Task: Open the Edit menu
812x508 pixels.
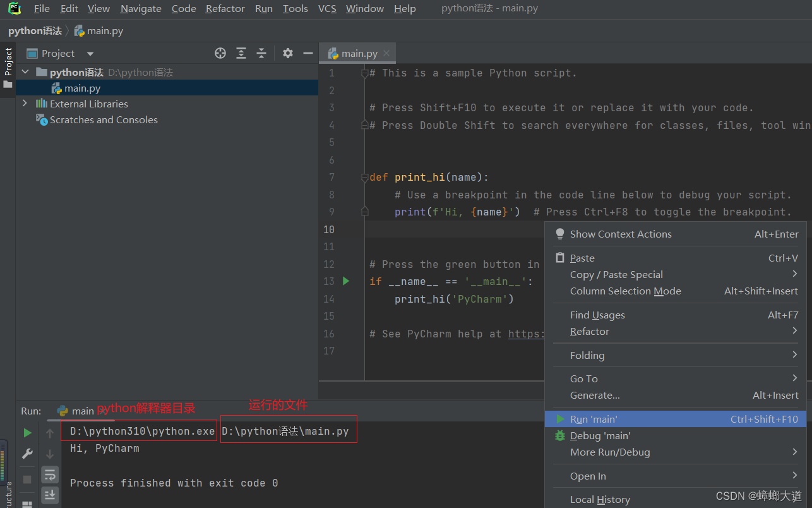Action: (x=69, y=9)
